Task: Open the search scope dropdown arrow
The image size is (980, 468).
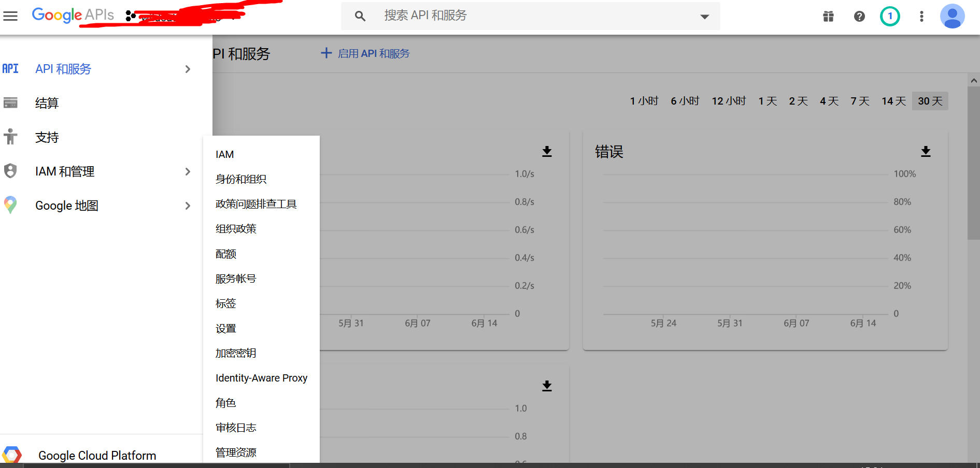Action: (x=704, y=16)
